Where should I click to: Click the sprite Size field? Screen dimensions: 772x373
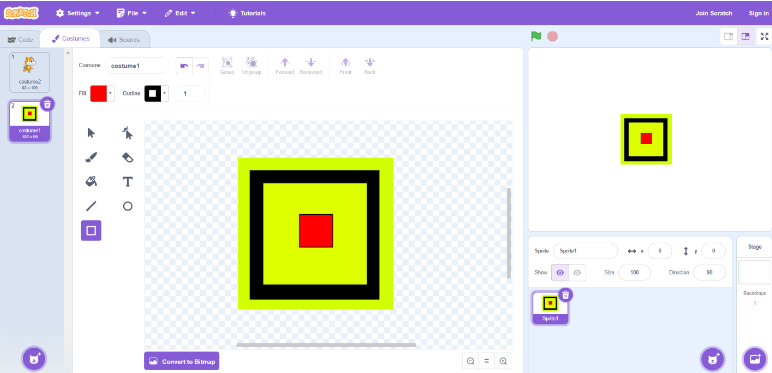(x=634, y=272)
